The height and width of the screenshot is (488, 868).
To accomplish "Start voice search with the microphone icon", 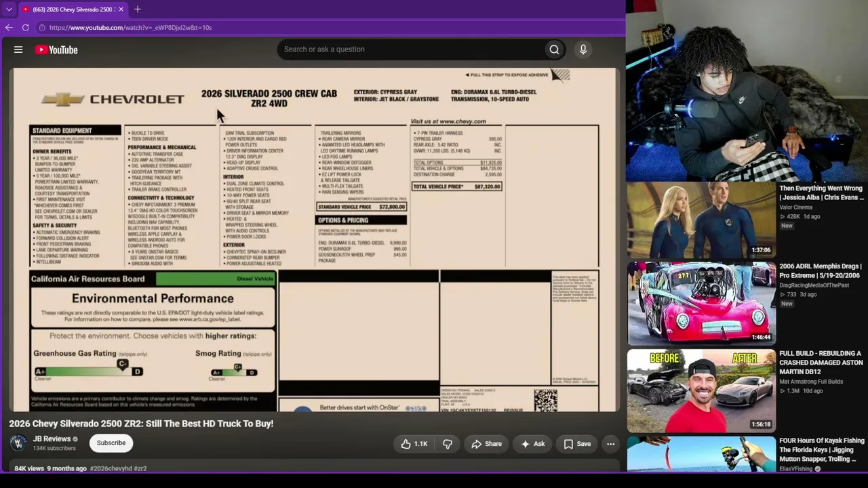I will [x=583, y=49].
